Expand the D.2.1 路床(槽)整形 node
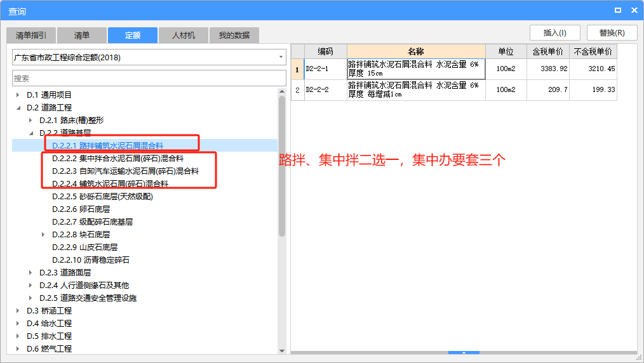Screen dimensions: 644x363 [x=30, y=120]
